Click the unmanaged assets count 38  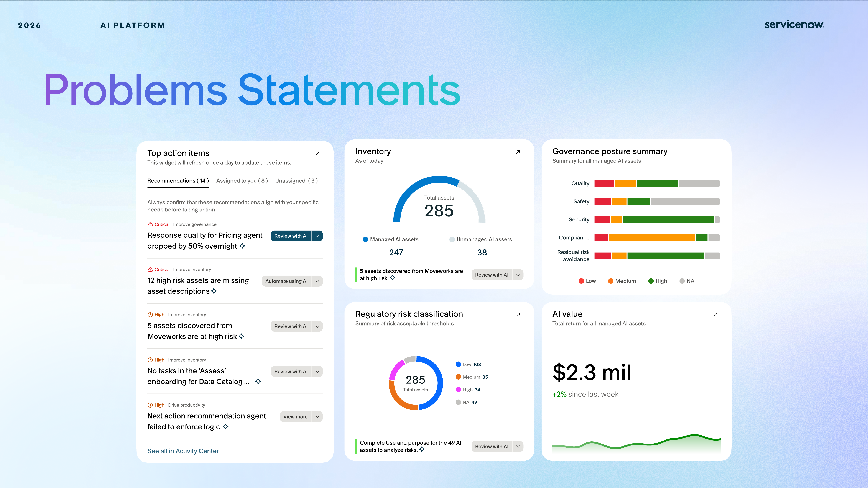coord(482,253)
